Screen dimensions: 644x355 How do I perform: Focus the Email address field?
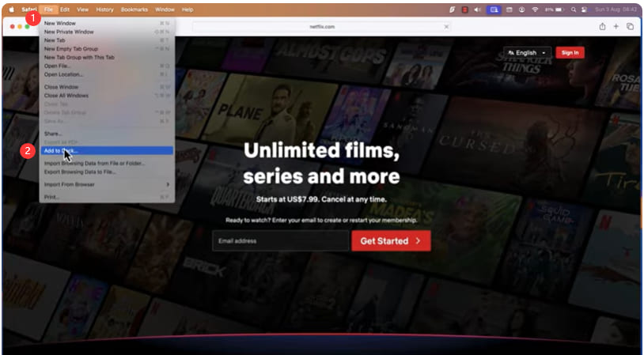tap(281, 241)
